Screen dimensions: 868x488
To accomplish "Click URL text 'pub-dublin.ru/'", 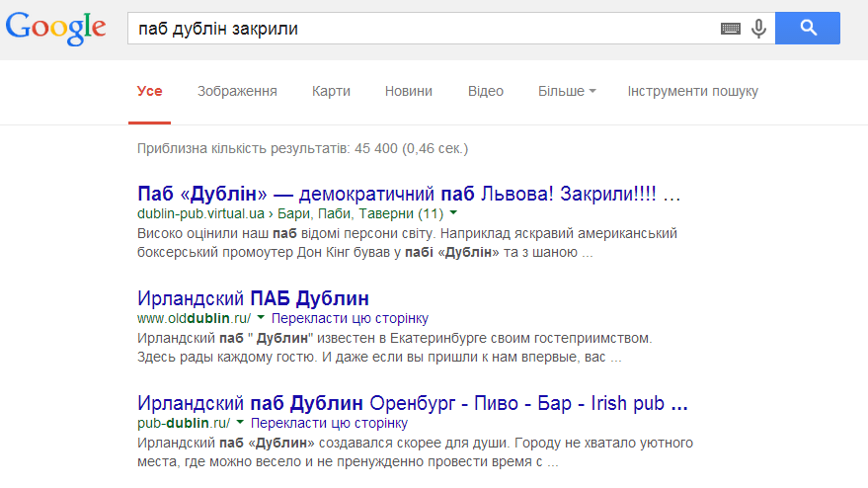I will (x=184, y=423).
